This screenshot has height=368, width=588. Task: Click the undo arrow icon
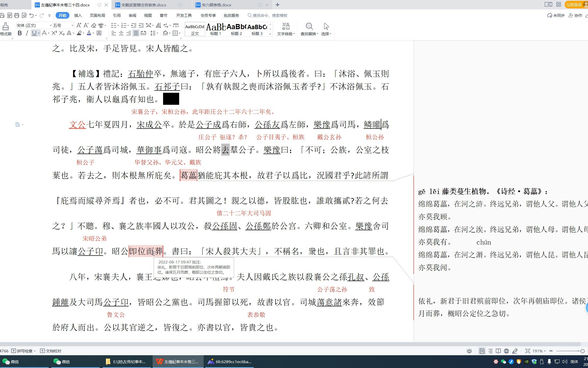click(x=31, y=15)
